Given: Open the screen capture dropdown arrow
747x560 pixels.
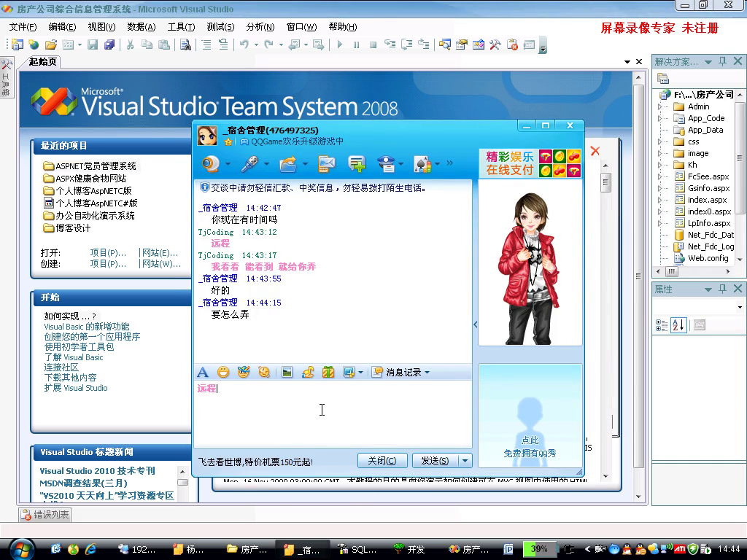Looking at the screenshot, I should tap(360, 373).
